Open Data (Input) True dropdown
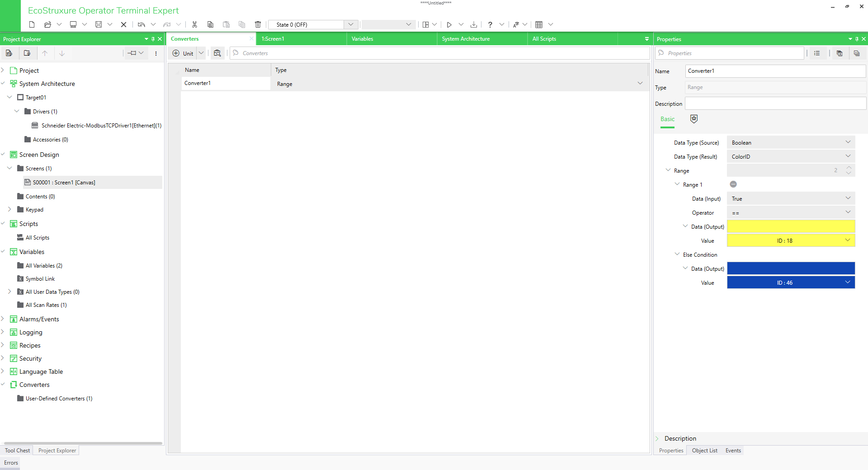The height and width of the screenshot is (470, 868). click(848, 198)
